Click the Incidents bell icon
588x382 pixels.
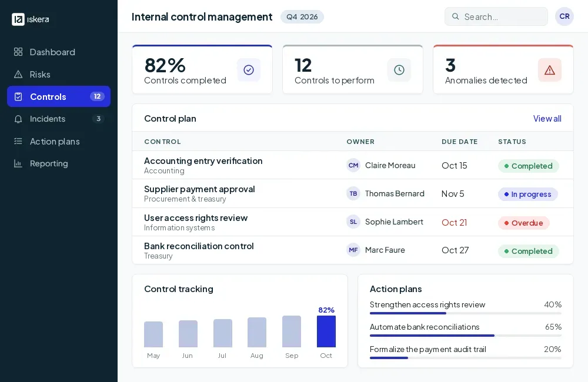coord(18,119)
